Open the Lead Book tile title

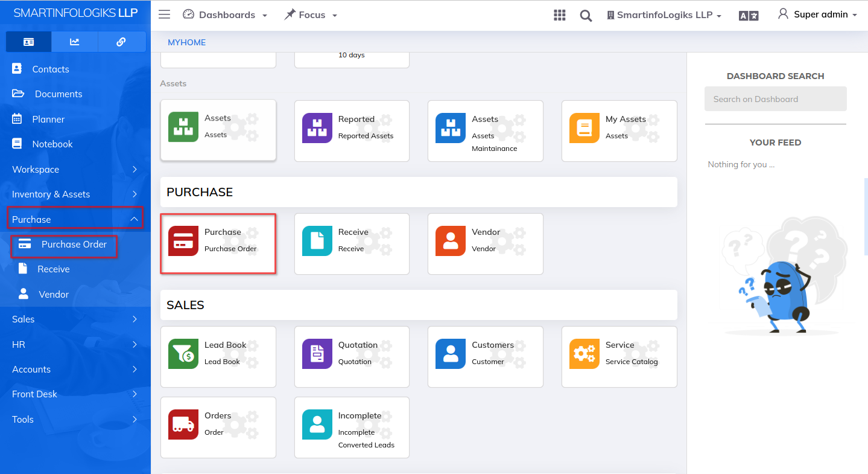tap(226, 345)
